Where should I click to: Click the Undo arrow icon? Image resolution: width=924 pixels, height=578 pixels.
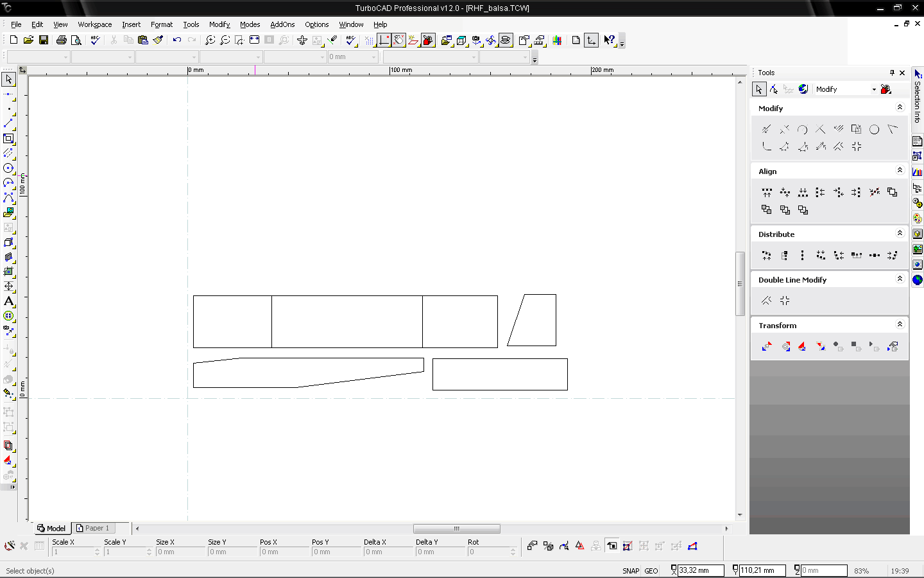pos(176,40)
